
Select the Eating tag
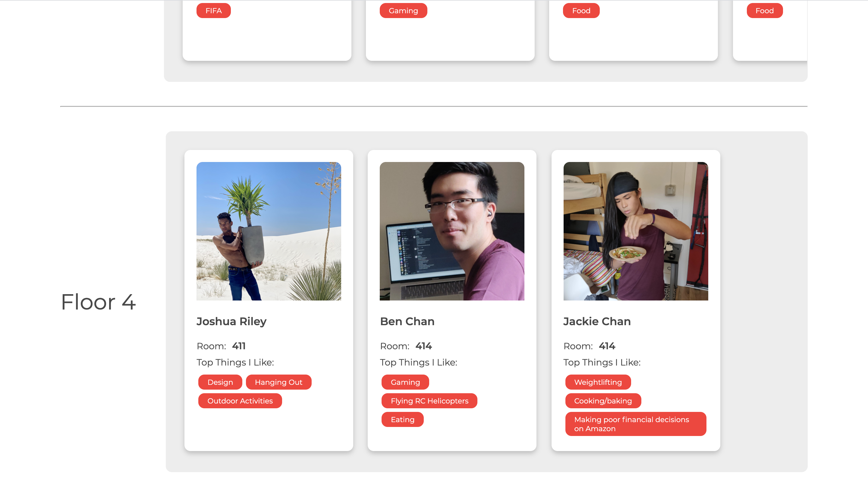click(403, 419)
